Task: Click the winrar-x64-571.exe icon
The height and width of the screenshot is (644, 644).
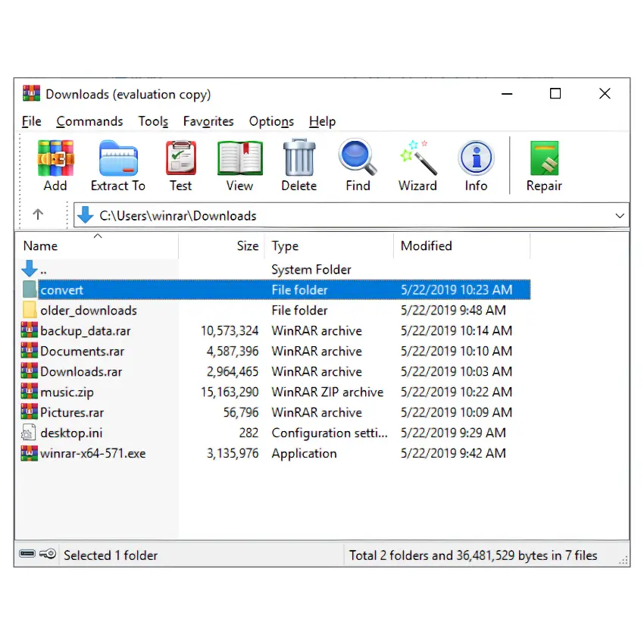Action: (x=29, y=453)
